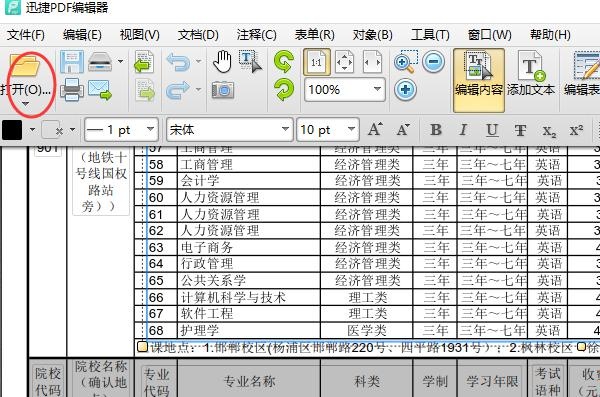Save the document with the floppy disk icon

click(x=72, y=62)
